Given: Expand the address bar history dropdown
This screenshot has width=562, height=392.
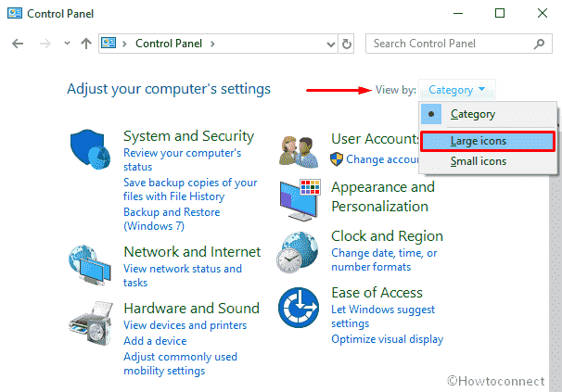Looking at the screenshot, I should tap(331, 44).
